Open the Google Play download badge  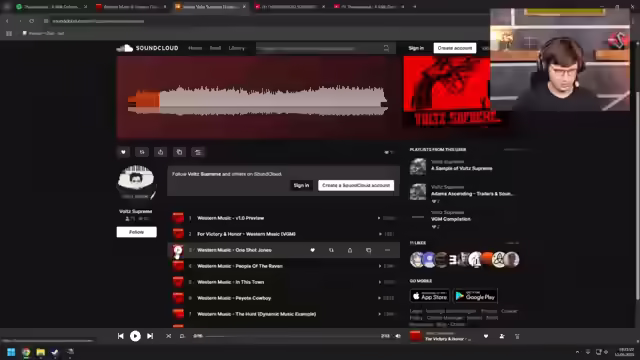(475, 296)
